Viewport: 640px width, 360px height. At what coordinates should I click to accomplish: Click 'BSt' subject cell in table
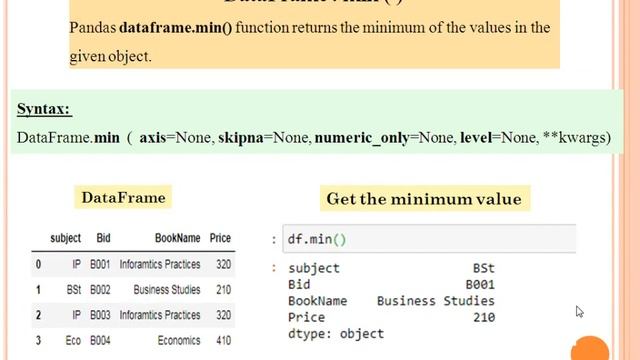[74, 290]
